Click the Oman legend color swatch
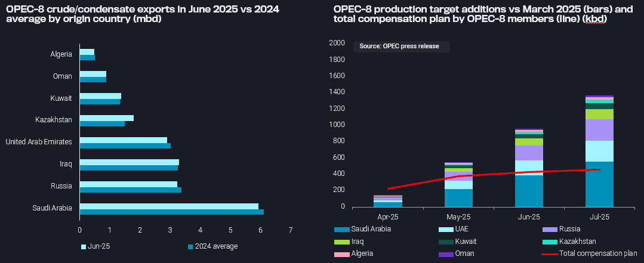 pyautogui.click(x=445, y=254)
